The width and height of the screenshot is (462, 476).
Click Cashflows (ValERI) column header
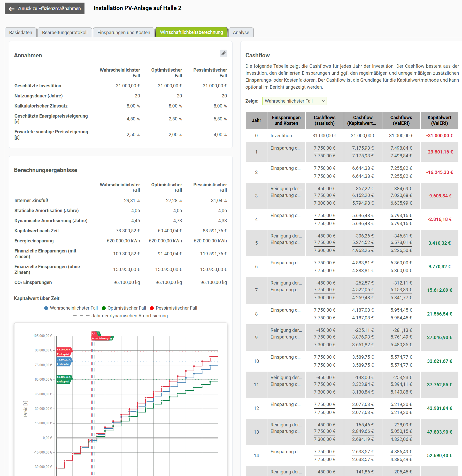pos(401,120)
